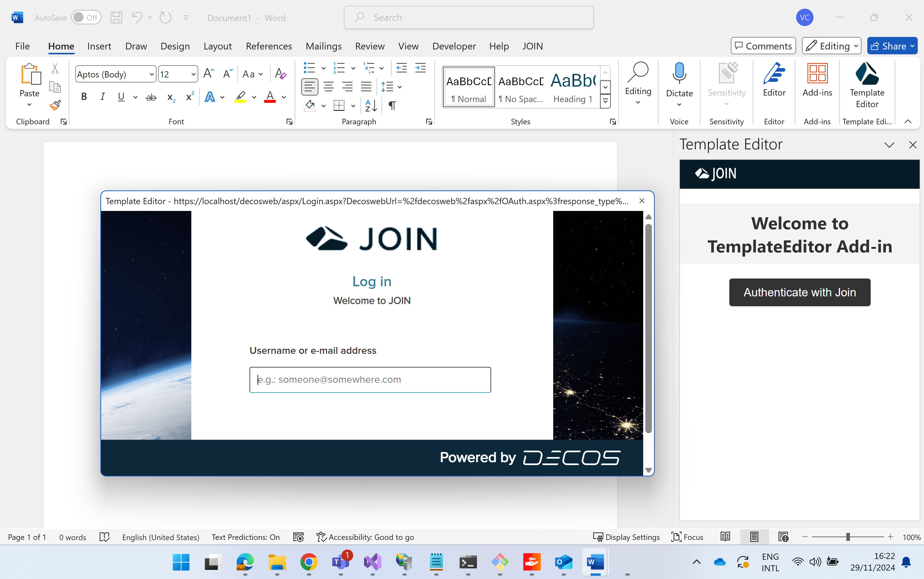
Task: Expand the Font size dropdown
Action: pos(193,74)
